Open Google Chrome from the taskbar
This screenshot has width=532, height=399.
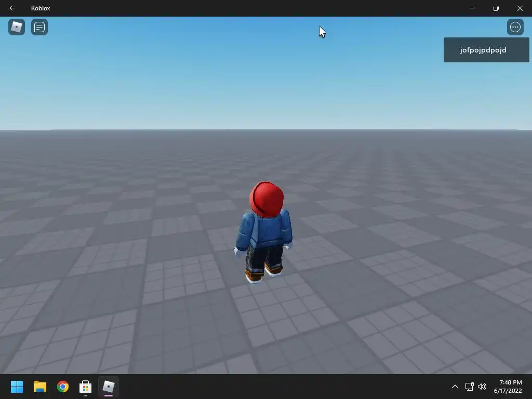point(63,387)
